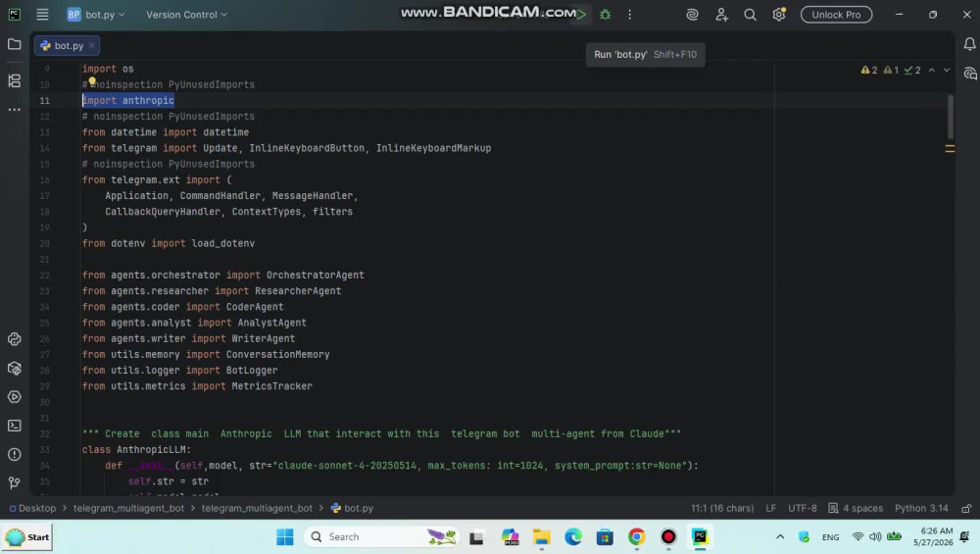Open Search Everywhere magnifier
This screenshot has width=980, height=554.
click(750, 15)
